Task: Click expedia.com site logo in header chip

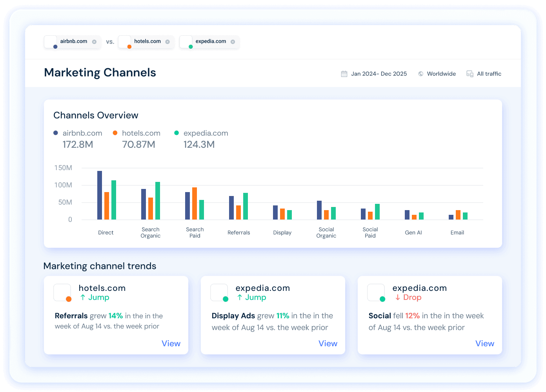Action: (186, 42)
